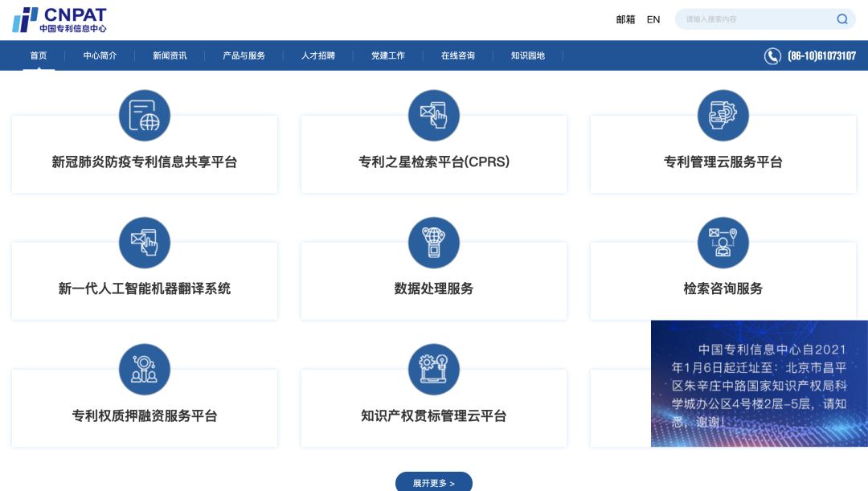The height and width of the screenshot is (491, 868).
Task: Click the CNPAT logo
Action: click(59, 18)
